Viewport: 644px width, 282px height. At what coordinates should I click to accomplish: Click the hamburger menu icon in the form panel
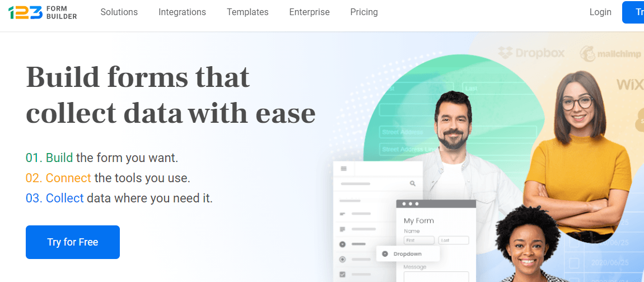coord(344,169)
